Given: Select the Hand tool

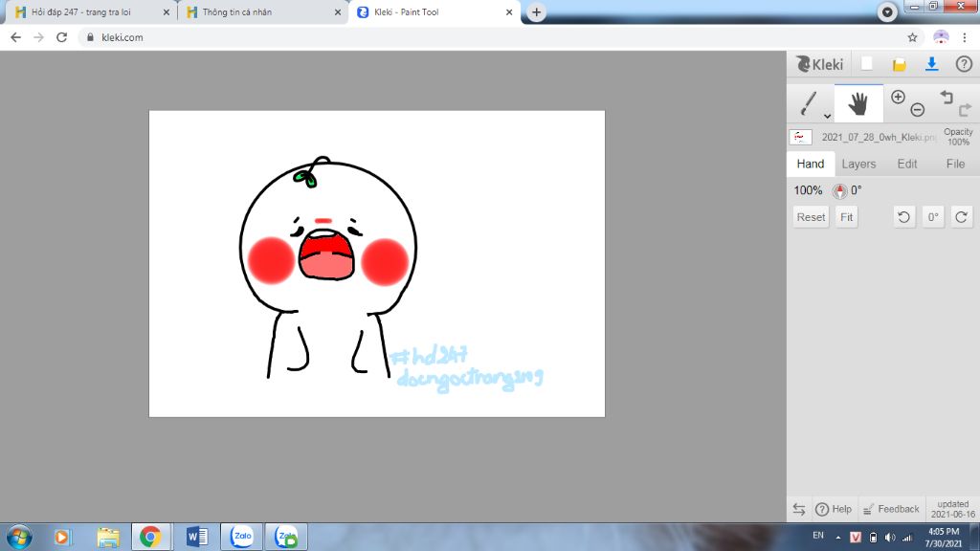Looking at the screenshot, I should (858, 103).
